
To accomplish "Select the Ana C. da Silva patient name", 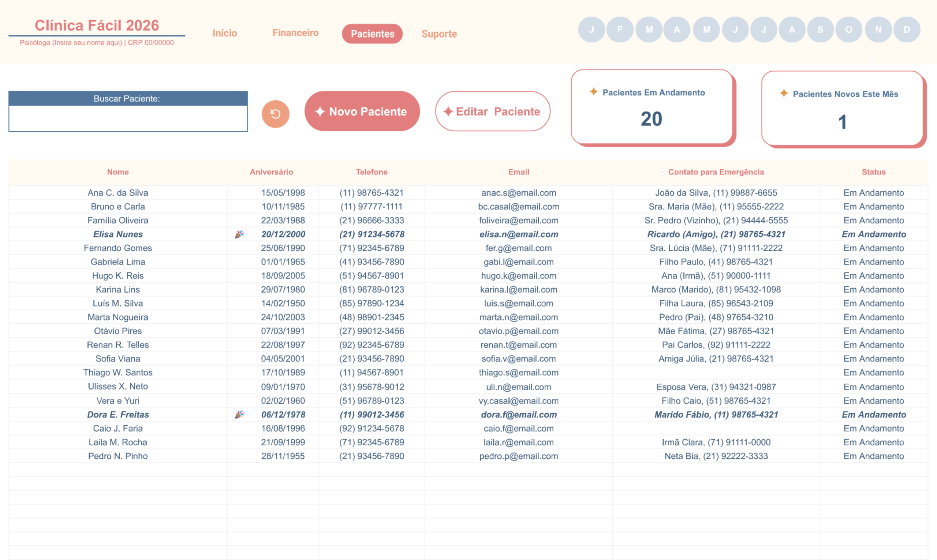I will 118,193.
